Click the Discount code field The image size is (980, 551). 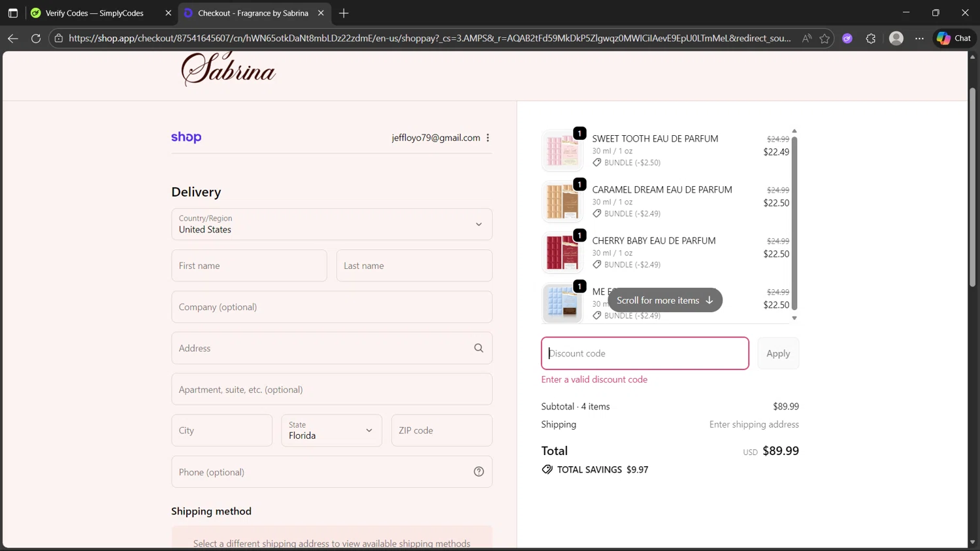coord(645,353)
